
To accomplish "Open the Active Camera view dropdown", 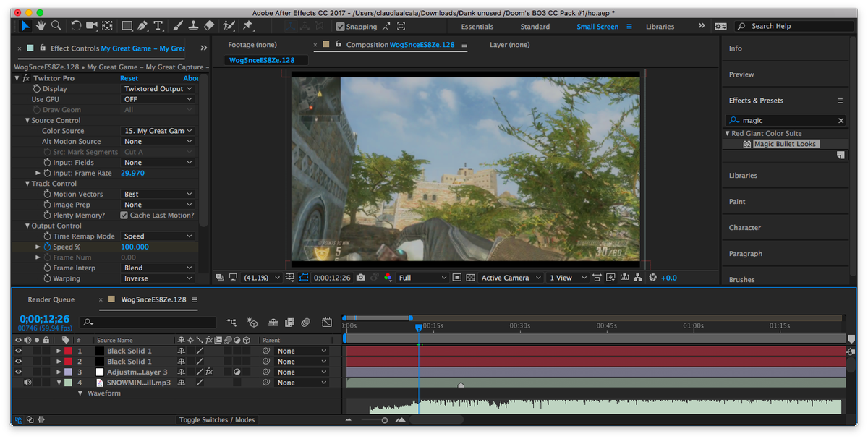I will pos(511,278).
